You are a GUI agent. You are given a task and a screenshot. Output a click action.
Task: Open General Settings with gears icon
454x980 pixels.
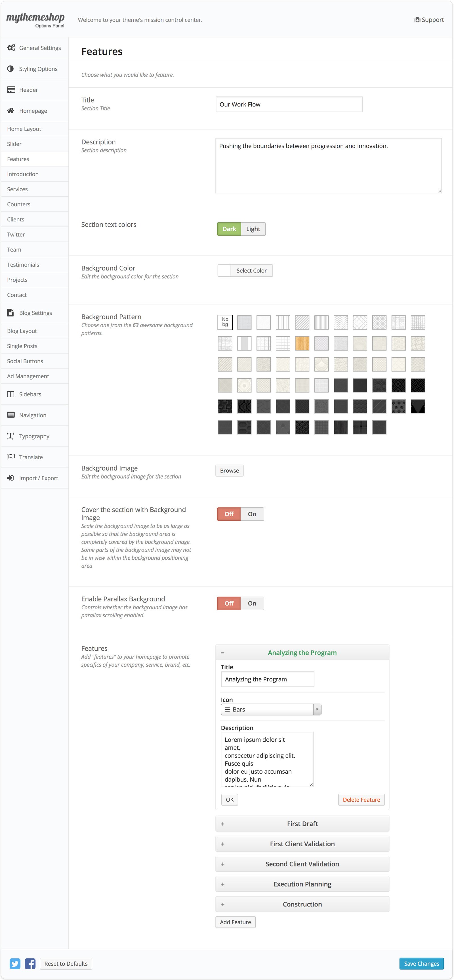[11, 48]
